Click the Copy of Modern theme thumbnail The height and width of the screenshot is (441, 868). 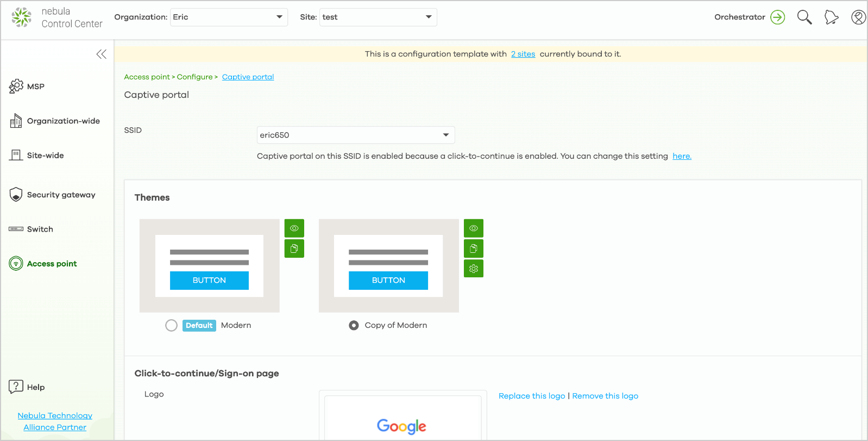[389, 266]
